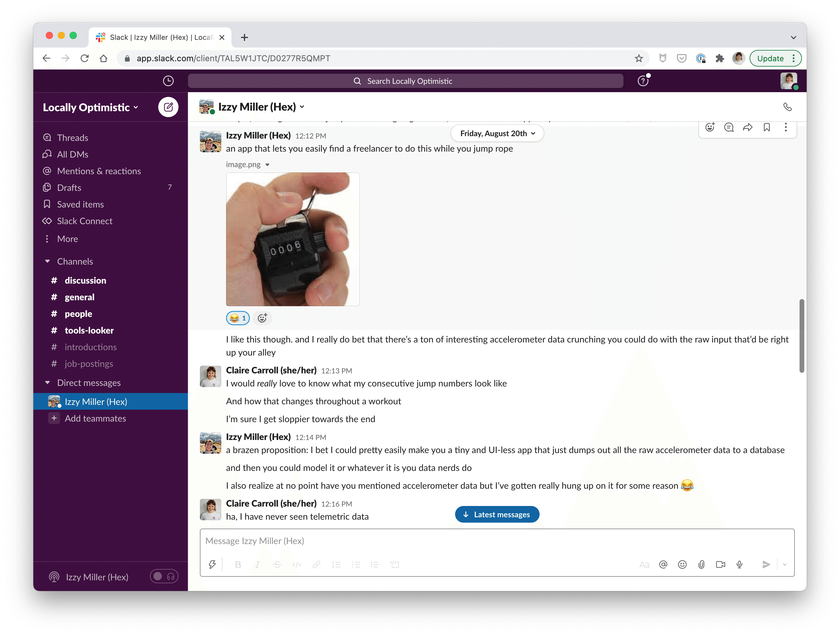
Task: Toggle the huddle headphones switch
Action: 164,576
